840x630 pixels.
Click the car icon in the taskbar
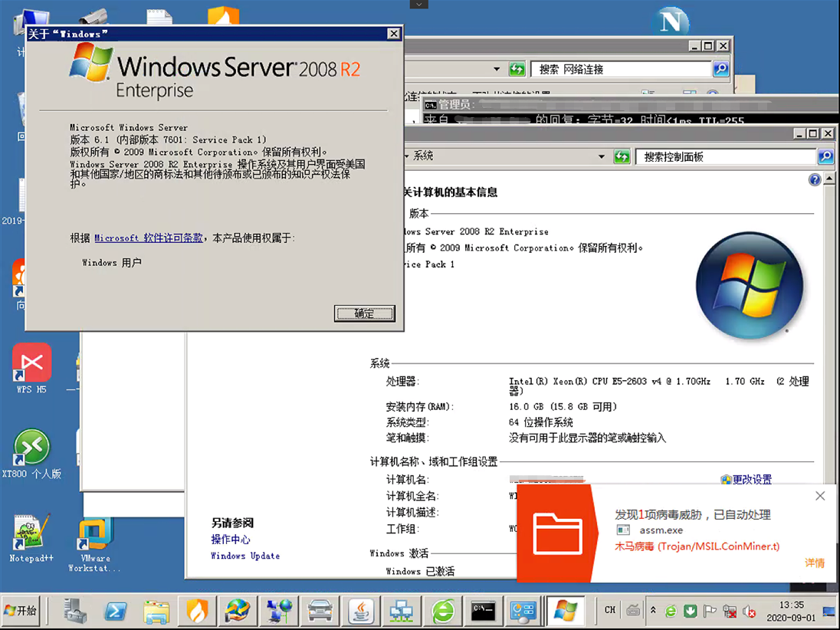tap(320, 611)
